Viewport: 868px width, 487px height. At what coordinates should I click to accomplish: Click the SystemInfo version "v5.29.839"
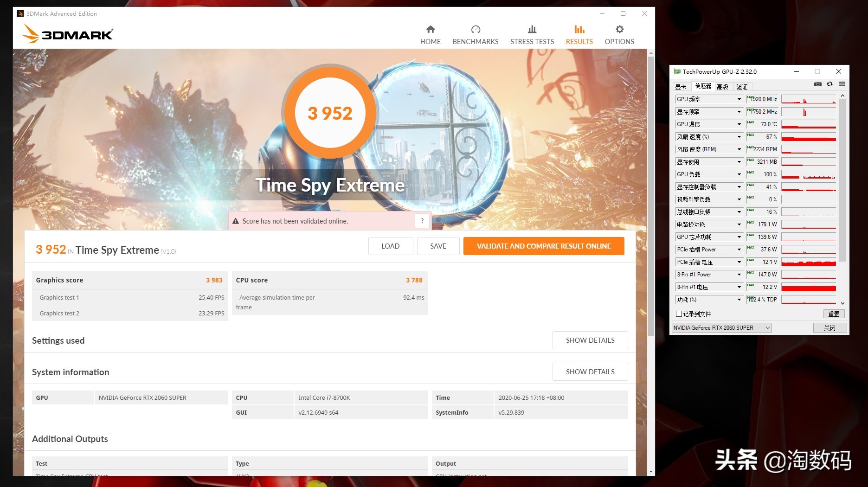(511, 413)
